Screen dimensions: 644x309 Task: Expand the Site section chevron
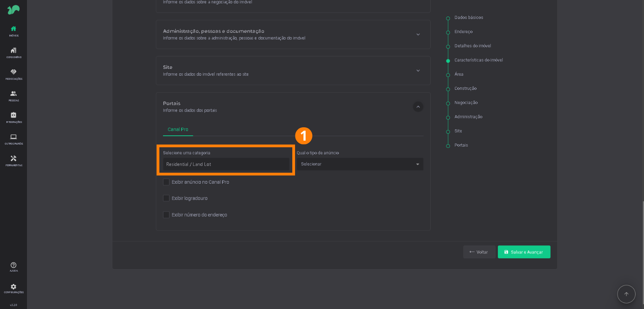point(418,71)
